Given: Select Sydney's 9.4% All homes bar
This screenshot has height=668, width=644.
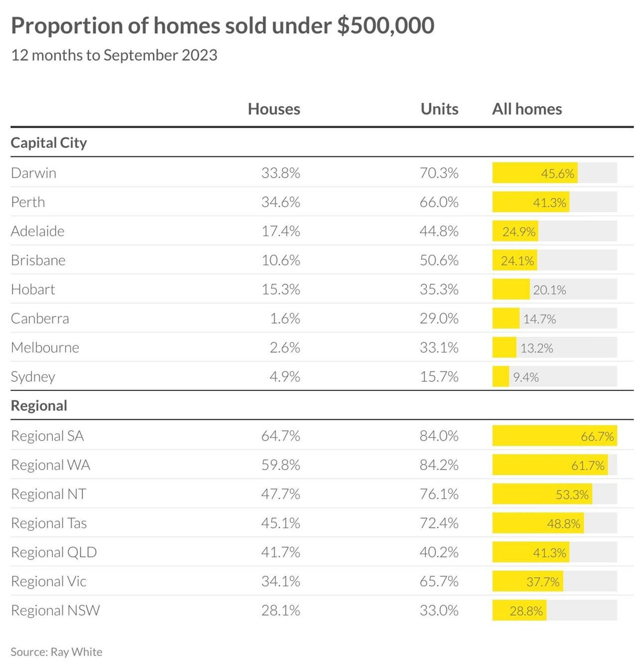Looking at the screenshot, I should click(501, 377).
